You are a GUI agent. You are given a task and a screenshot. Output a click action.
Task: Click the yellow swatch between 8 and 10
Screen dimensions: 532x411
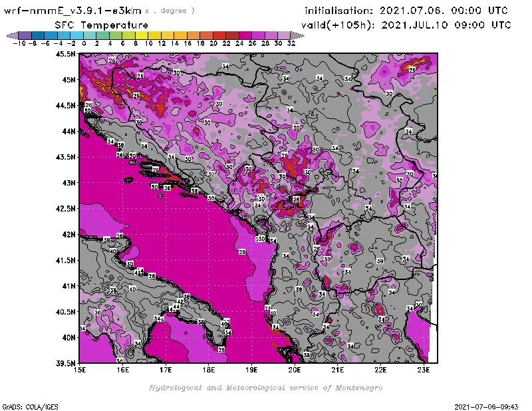coord(142,35)
